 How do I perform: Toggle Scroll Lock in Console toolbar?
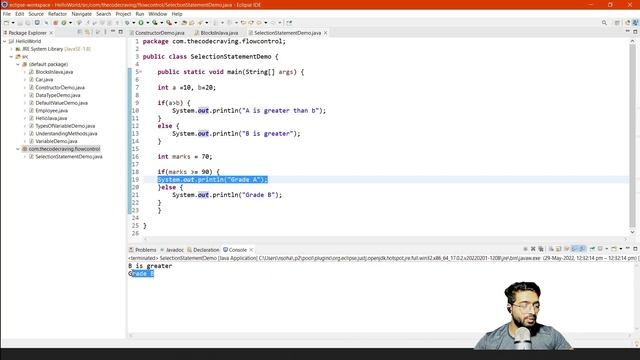559,249
